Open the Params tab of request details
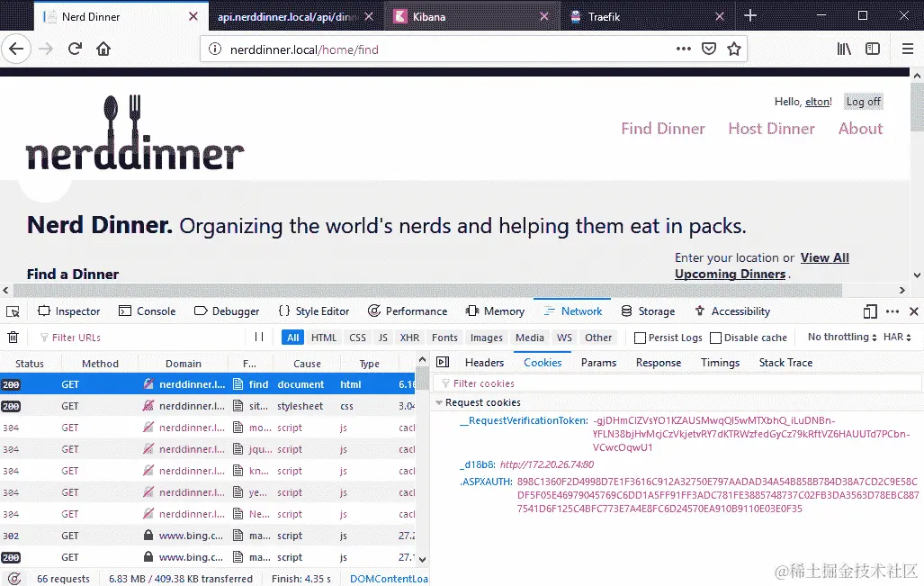 [x=598, y=363]
